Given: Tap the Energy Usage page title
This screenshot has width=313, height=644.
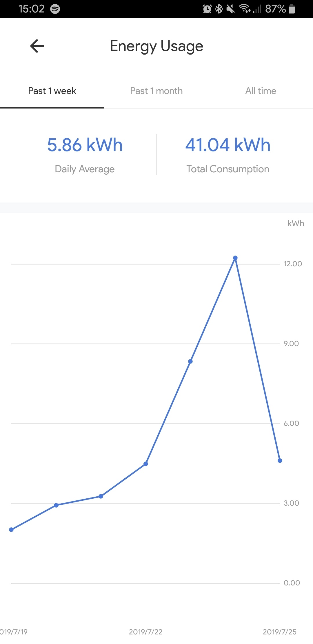Looking at the screenshot, I should 156,46.
